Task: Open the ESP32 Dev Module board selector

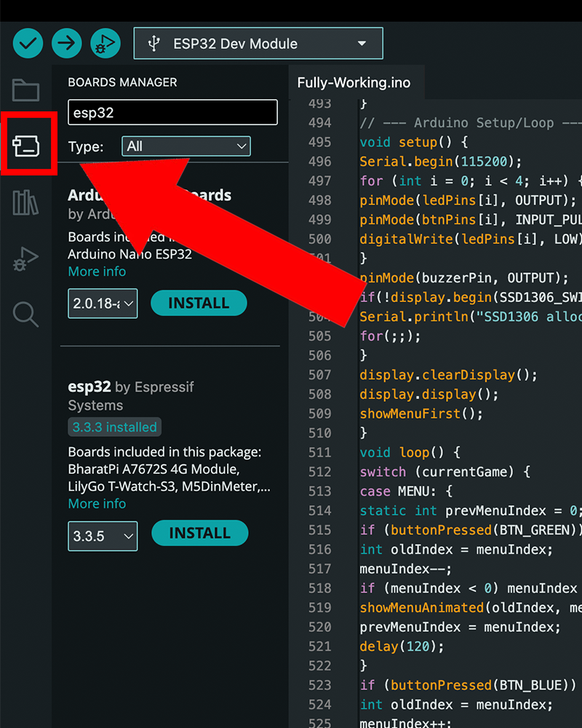Action: point(258,44)
